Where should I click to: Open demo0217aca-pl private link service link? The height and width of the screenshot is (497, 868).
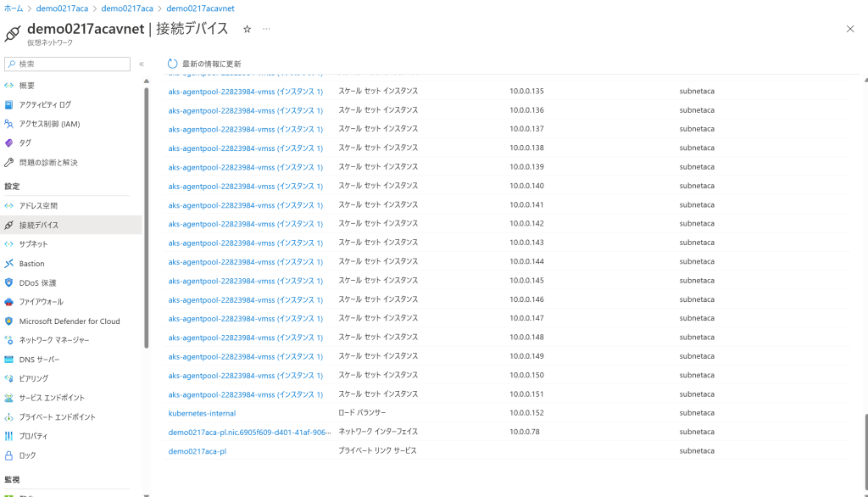pos(197,451)
